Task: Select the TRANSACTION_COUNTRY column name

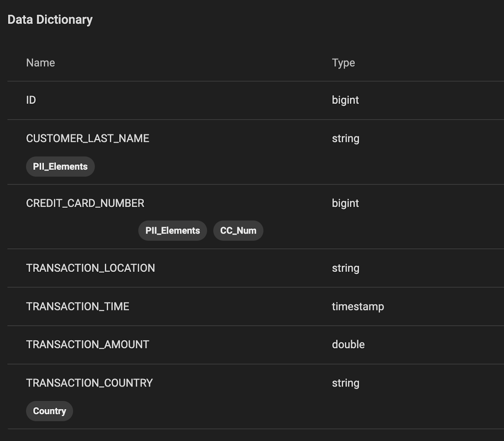Action: (x=89, y=383)
